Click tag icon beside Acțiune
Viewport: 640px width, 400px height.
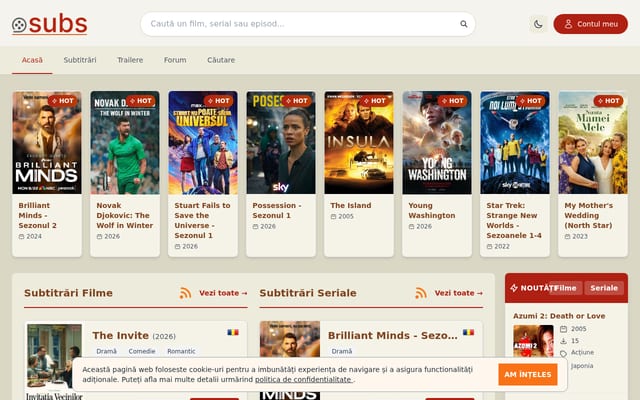(563, 353)
